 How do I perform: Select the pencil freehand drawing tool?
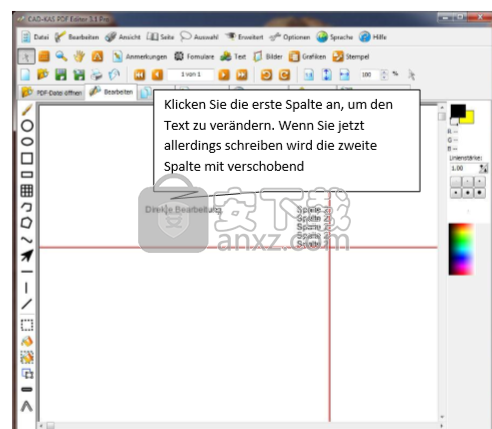click(x=27, y=110)
